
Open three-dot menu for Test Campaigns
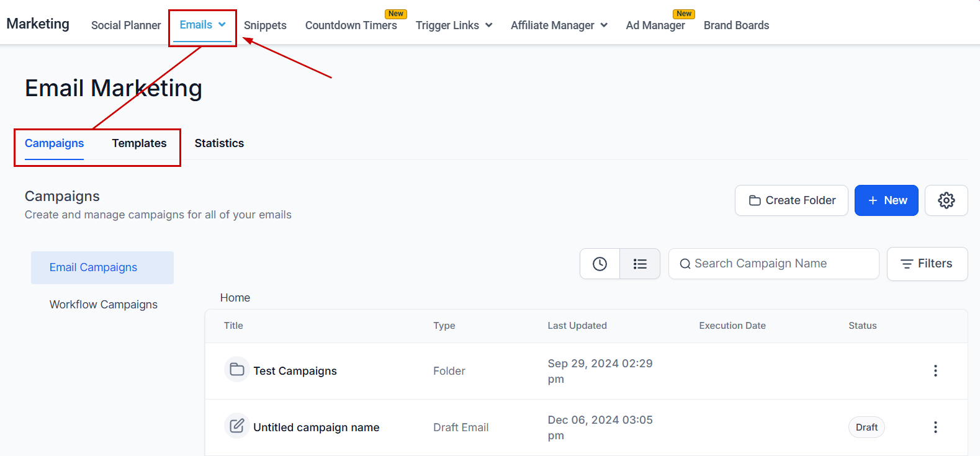[935, 371]
